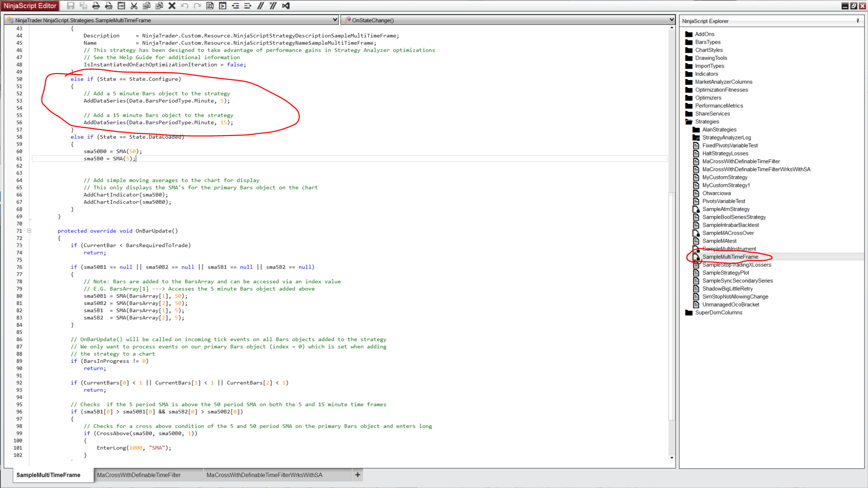Click the Print toolbar icon
The width and height of the screenshot is (868, 488).
96,6
